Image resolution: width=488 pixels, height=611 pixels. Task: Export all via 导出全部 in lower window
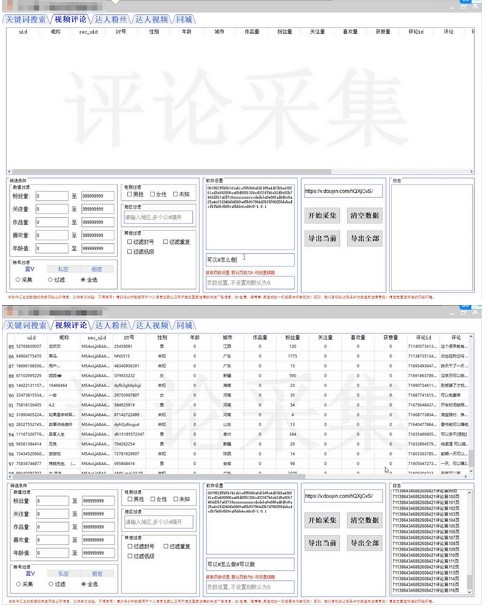(365, 543)
